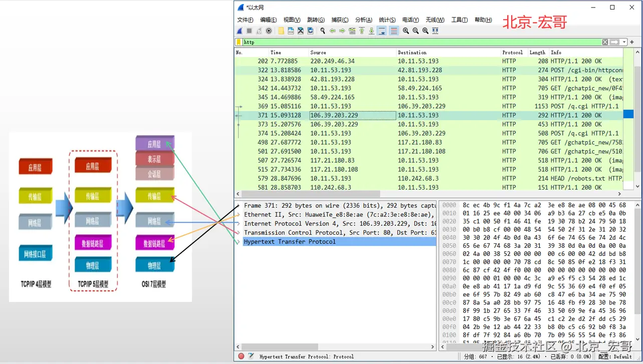Open the 分析(A) menu
643x364 pixels.
(363, 20)
